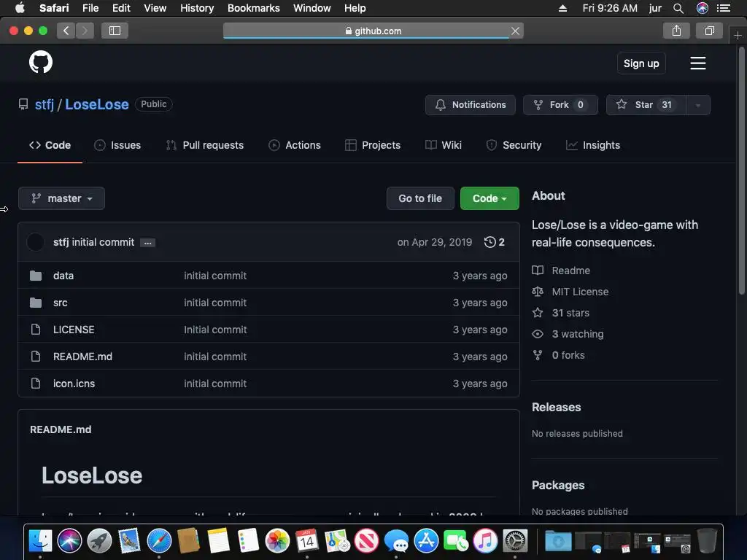This screenshot has height=560, width=747.
Task: Open Reminders app in the Dock
Action: [x=248, y=541]
